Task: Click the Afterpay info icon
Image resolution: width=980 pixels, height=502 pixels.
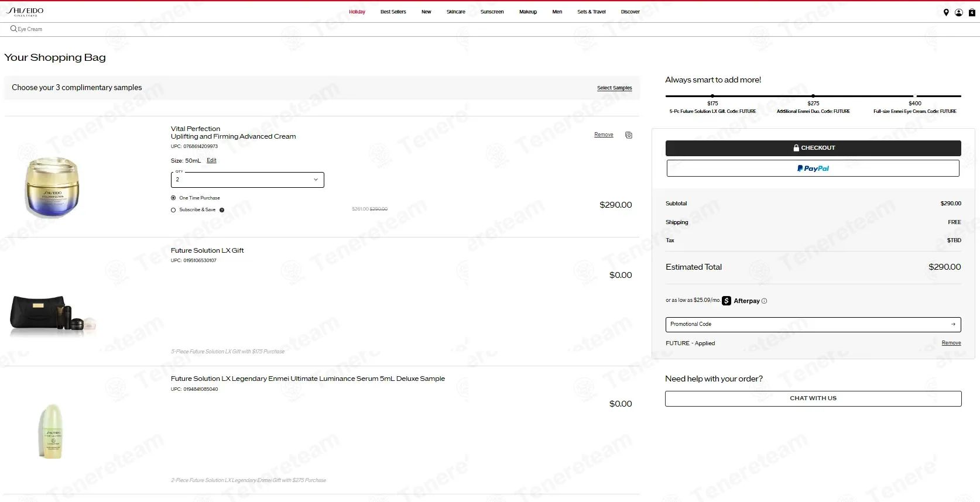Action: point(764,301)
